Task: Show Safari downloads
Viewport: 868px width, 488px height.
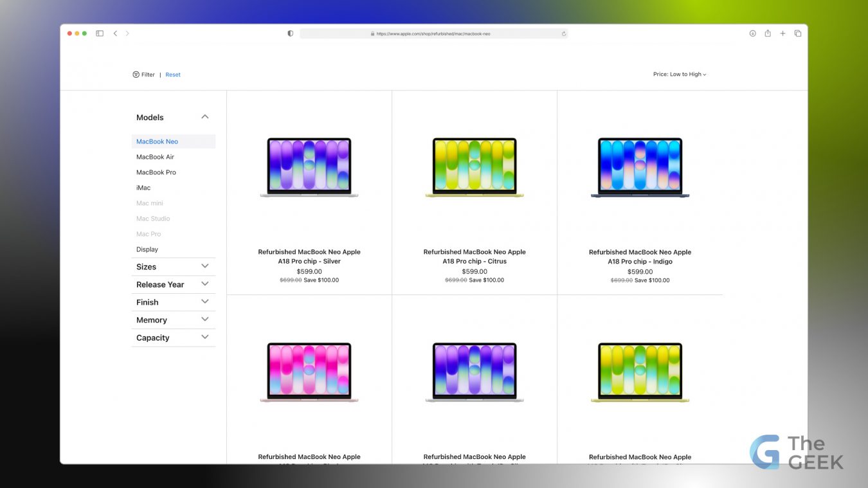Action: point(752,33)
